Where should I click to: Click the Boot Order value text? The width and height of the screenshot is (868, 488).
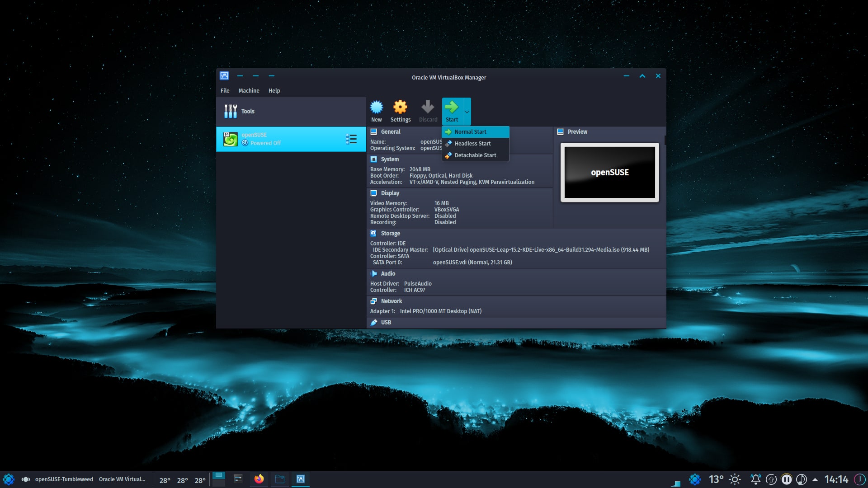[x=441, y=176]
